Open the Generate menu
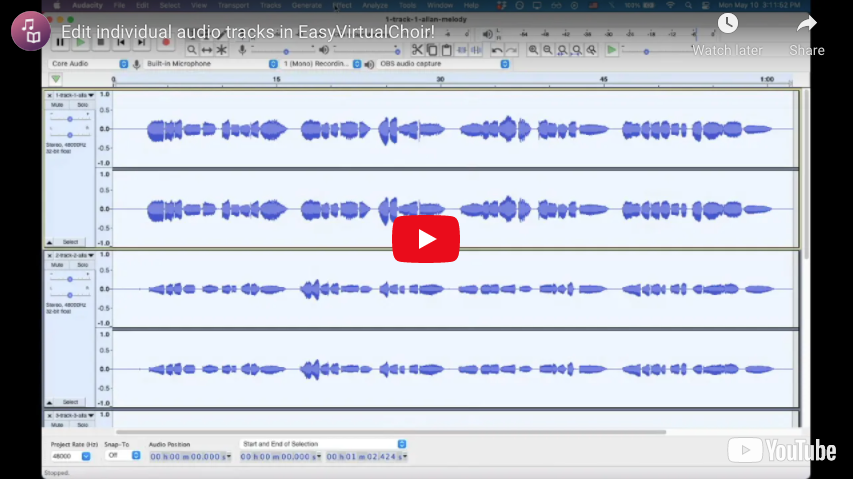The width and height of the screenshot is (853, 479). pyautogui.click(x=307, y=5)
